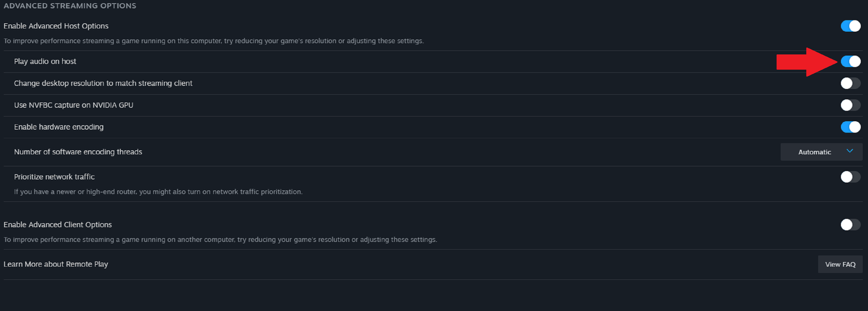Click the Learn More about Remote Play text
868x311 pixels.
[x=56, y=264]
